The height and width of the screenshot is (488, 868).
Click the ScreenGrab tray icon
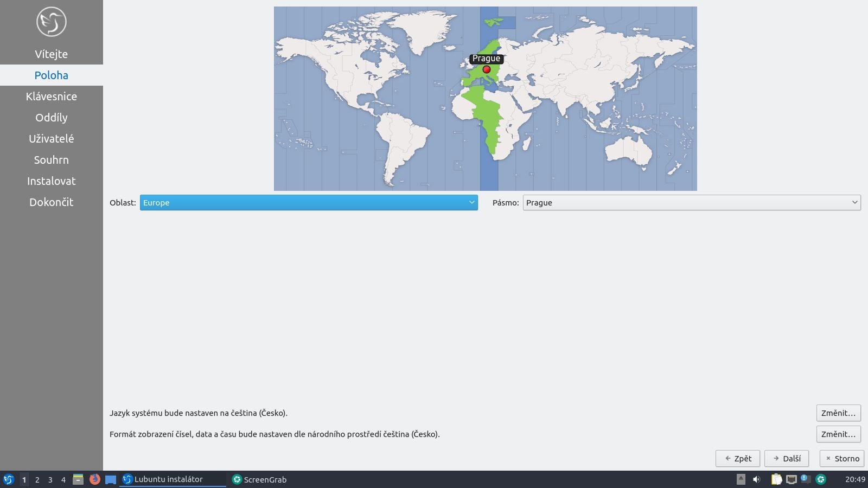point(820,479)
